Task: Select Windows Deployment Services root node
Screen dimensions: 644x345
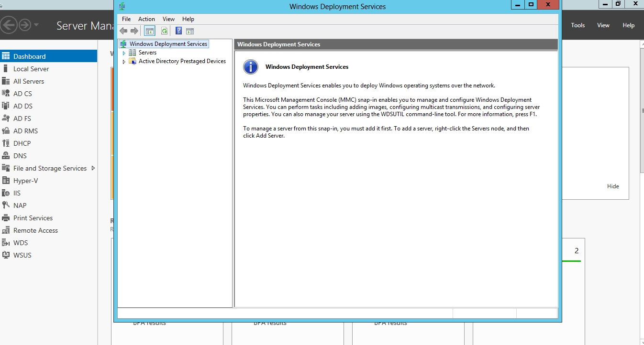Action: (168, 44)
